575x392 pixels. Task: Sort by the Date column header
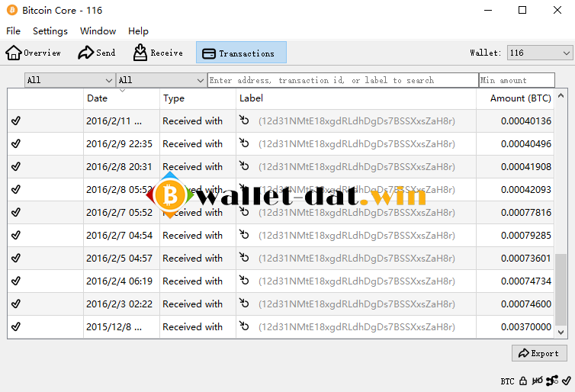coord(121,98)
